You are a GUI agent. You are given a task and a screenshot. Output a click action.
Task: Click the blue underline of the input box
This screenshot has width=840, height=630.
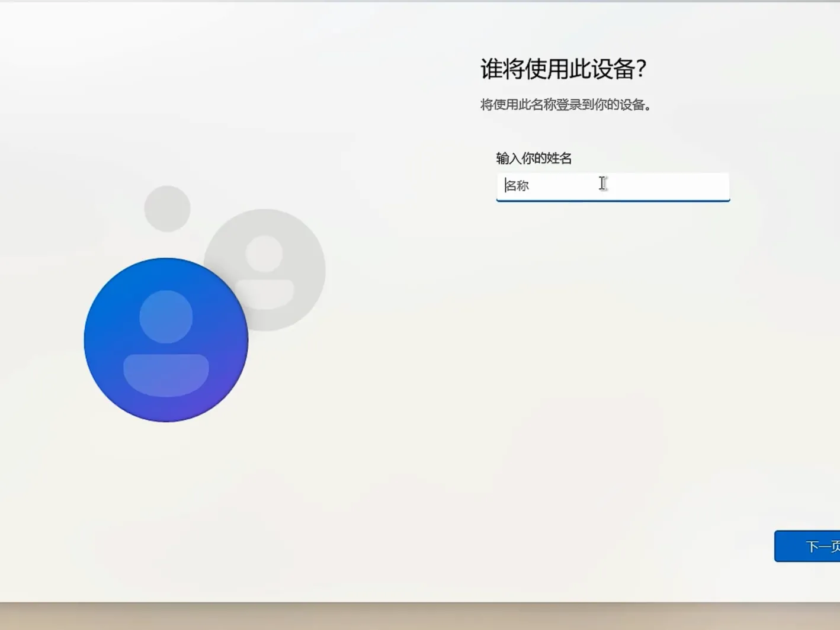tap(613, 202)
